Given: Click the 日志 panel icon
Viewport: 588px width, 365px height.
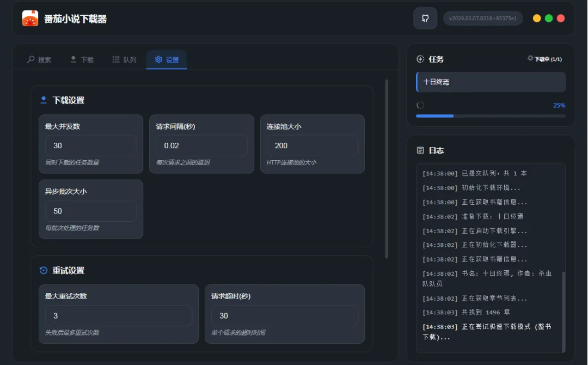Looking at the screenshot, I should click(420, 150).
